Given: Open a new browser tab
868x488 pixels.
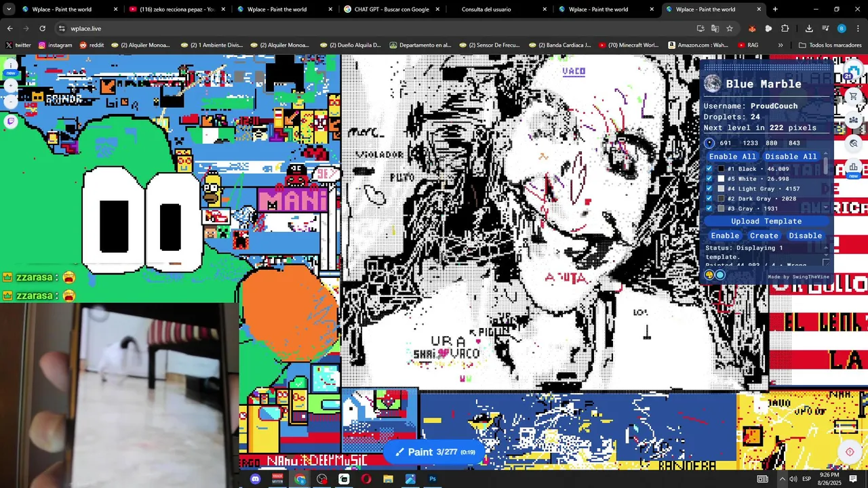Looking at the screenshot, I should (775, 9).
